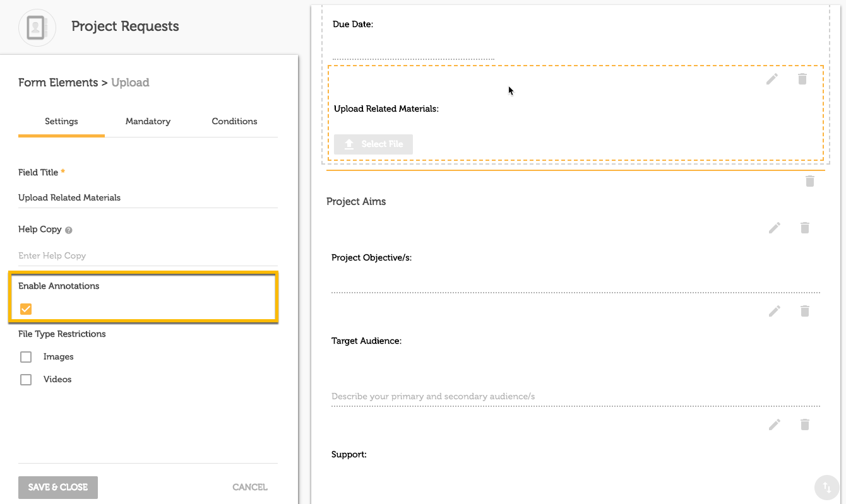Click the Support field label

click(349, 455)
